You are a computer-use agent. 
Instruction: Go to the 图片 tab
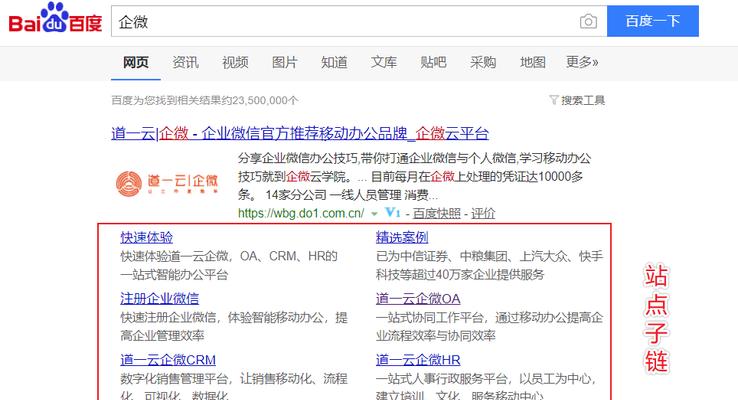tap(285, 62)
